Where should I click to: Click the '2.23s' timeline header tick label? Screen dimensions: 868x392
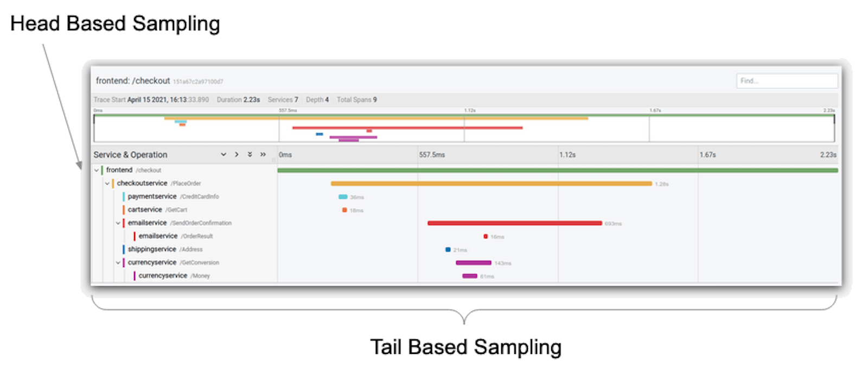[x=828, y=155]
